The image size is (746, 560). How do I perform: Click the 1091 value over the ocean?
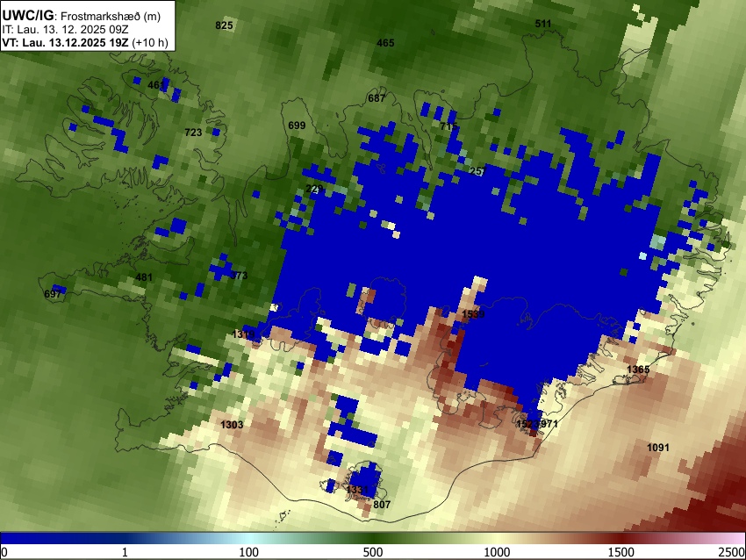point(658,448)
